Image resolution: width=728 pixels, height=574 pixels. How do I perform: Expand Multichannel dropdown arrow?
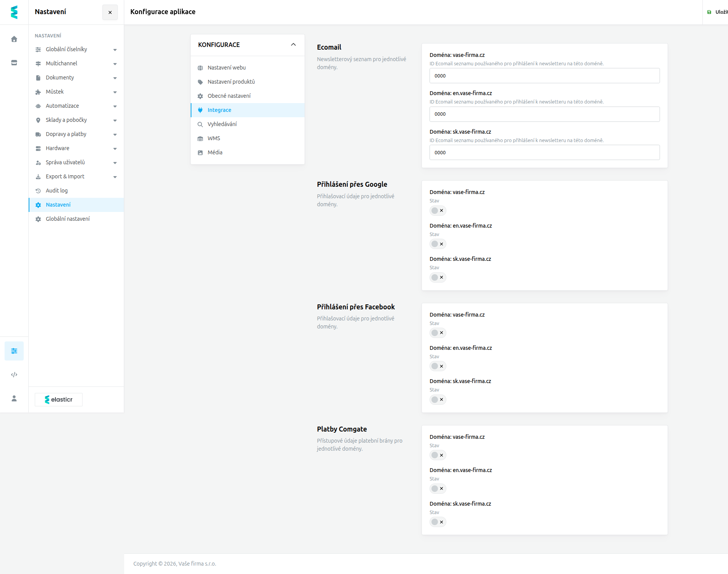115,64
